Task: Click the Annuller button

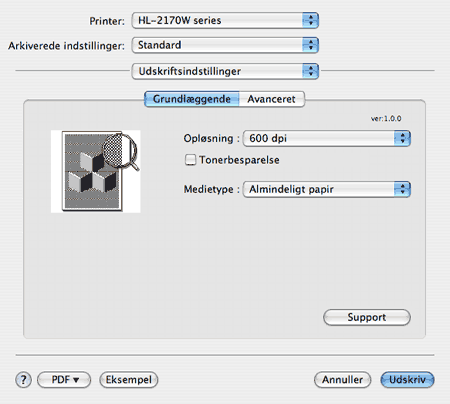Action: point(342,380)
